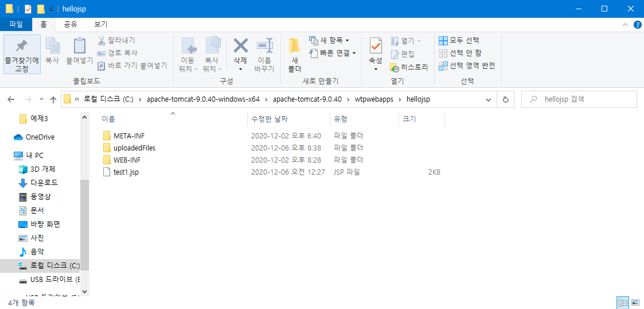Click the Rename (이름 바꾸기) icon
Screen dimensions: 644x309
tap(264, 46)
